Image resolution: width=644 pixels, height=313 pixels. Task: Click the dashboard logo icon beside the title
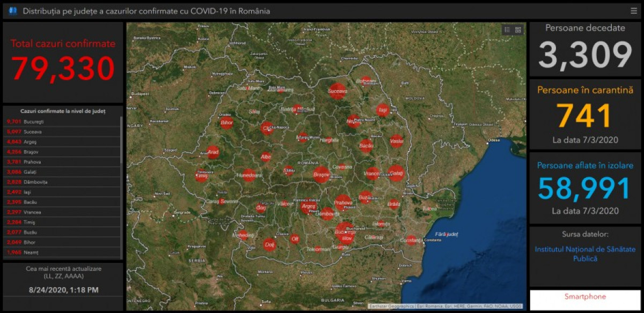[x=13, y=11]
